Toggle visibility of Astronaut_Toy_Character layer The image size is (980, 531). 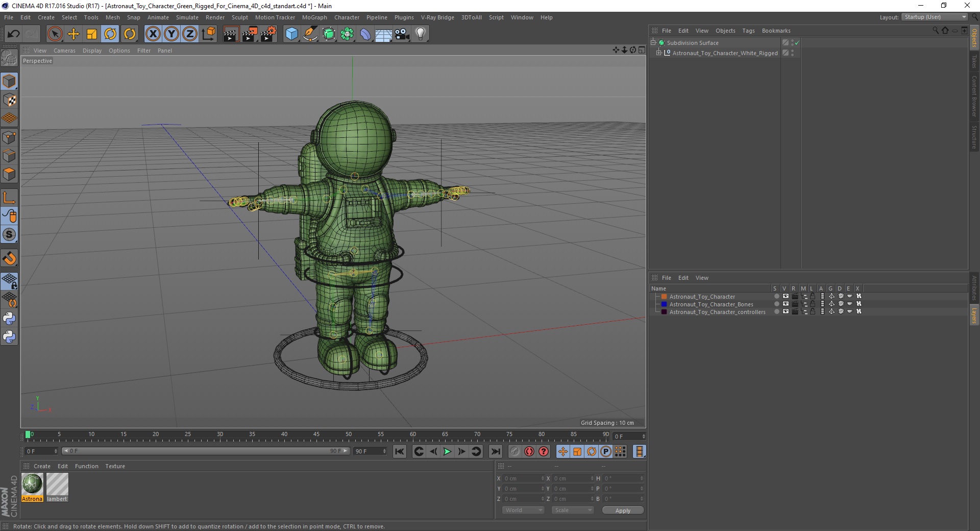786,296
